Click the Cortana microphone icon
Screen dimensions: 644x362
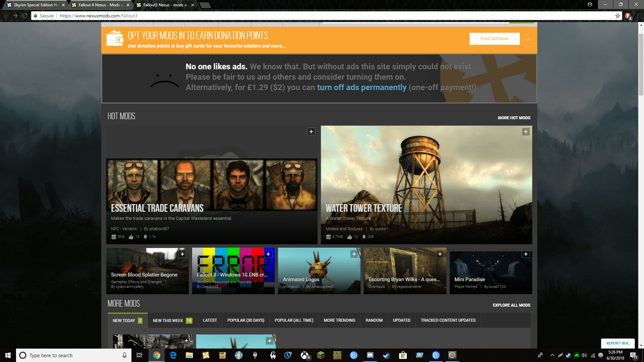click(x=125, y=355)
